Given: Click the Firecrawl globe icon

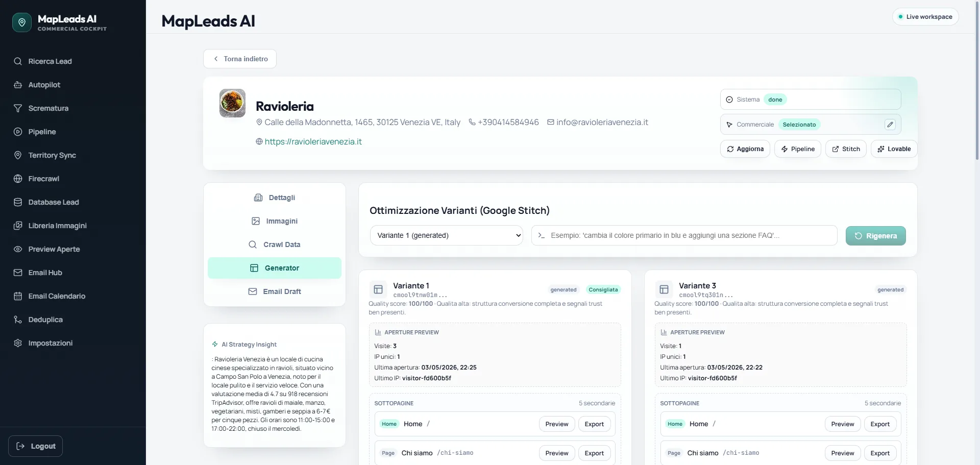Looking at the screenshot, I should pyautogui.click(x=18, y=179).
